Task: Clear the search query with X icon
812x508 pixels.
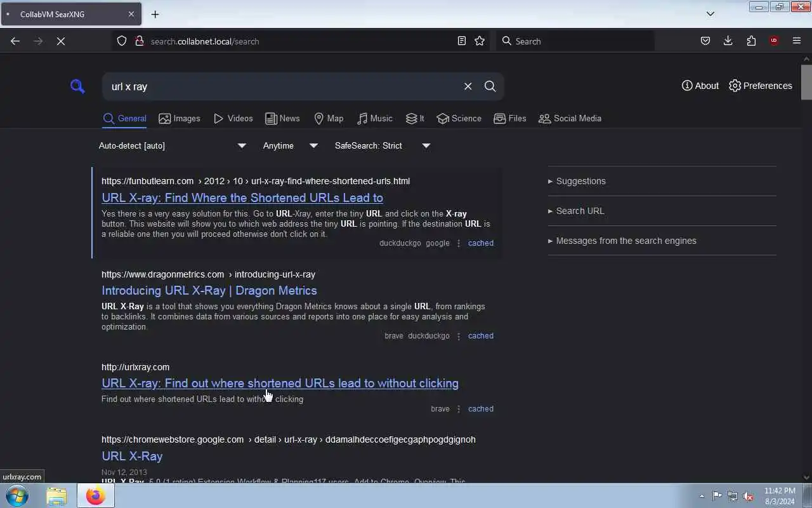Action: coord(468,86)
